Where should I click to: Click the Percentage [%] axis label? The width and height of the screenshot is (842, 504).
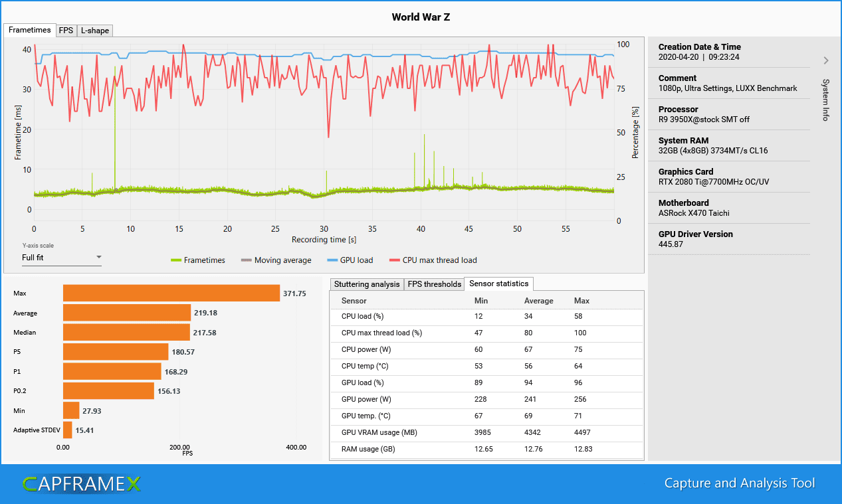tap(635, 132)
